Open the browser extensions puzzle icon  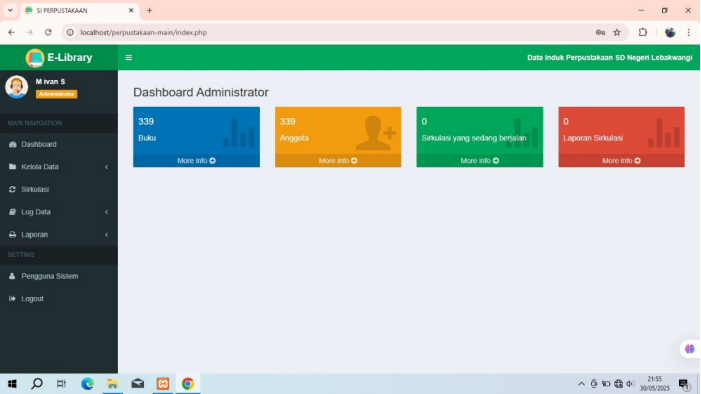coord(643,32)
